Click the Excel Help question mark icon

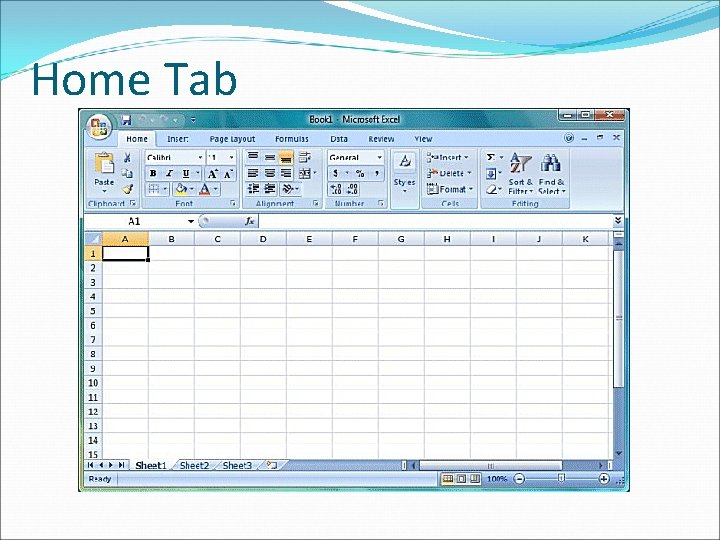click(569, 138)
